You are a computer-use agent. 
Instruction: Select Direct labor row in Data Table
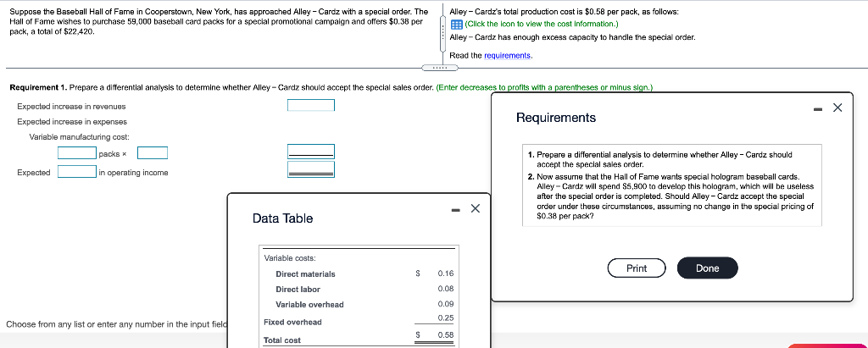(x=358, y=289)
